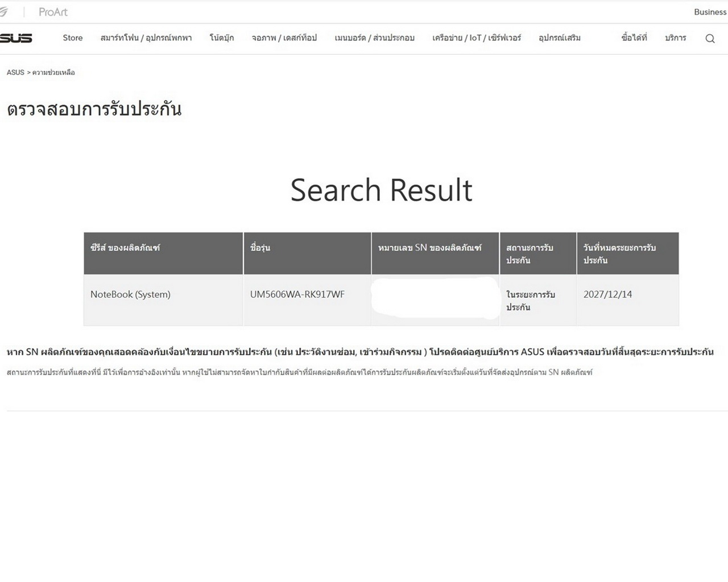Image resolution: width=728 pixels, height=582 pixels.
Task: Click the model name UM5606WA-RK917WF
Action: point(297,294)
